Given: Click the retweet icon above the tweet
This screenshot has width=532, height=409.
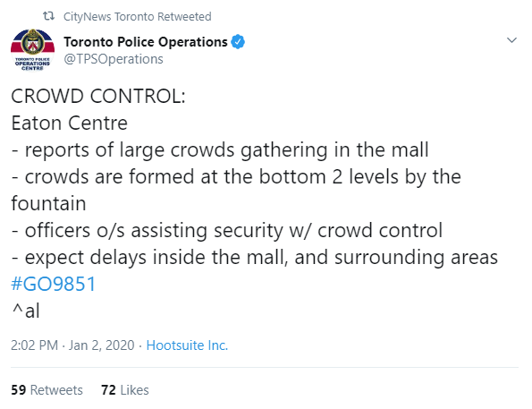Looking at the screenshot, I should 49,16.
